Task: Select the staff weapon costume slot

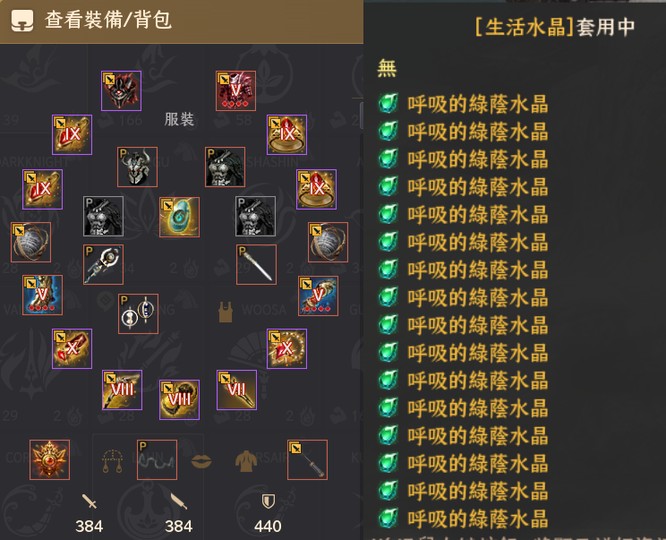Action: pyautogui.click(x=103, y=265)
